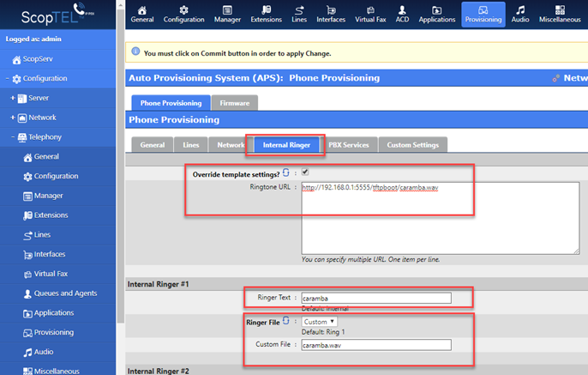Image resolution: width=588 pixels, height=375 pixels.
Task: Click the sidebar Extensions phone icon
Action: pos(27,216)
